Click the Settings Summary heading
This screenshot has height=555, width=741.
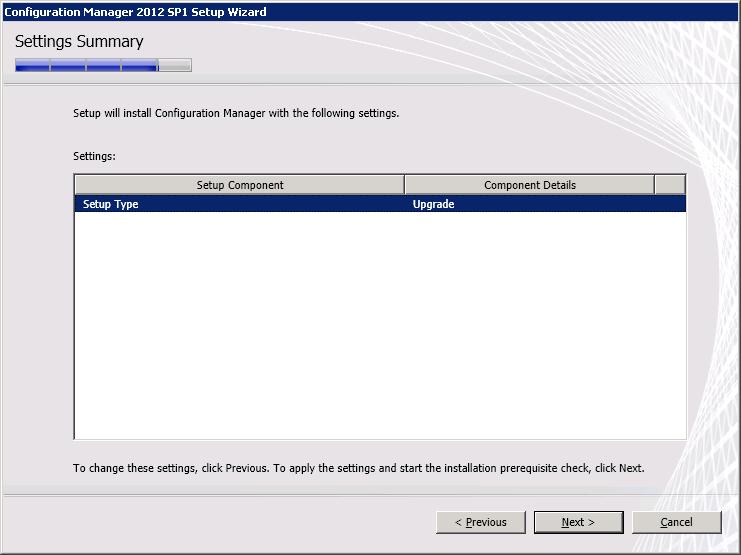point(79,42)
